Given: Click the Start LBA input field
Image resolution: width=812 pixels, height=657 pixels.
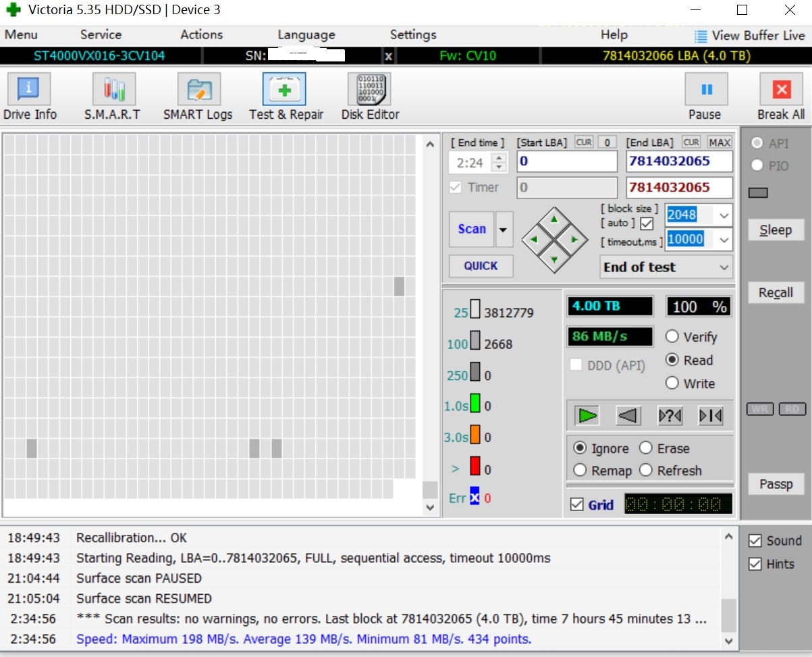Looking at the screenshot, I should coord(567,161).
